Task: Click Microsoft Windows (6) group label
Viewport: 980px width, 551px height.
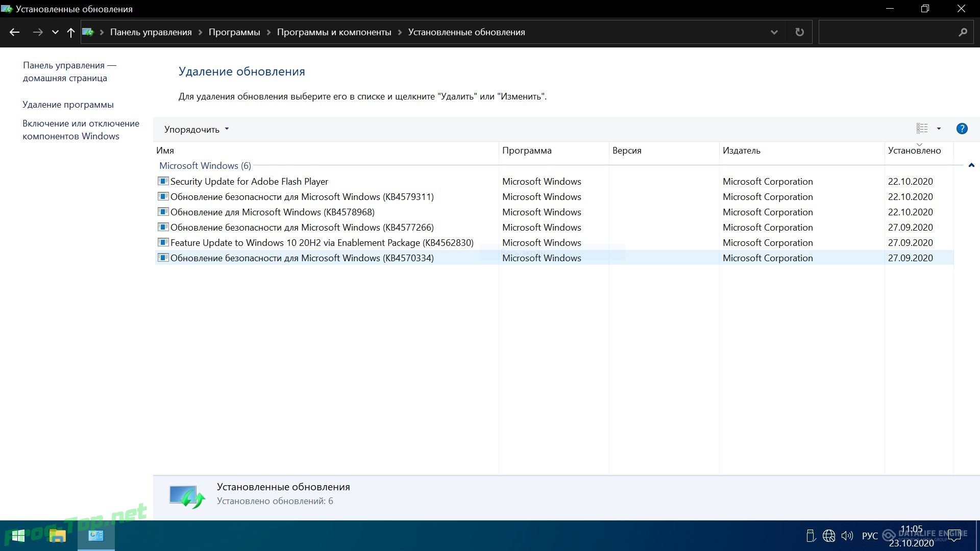Action: click(205, 166)
